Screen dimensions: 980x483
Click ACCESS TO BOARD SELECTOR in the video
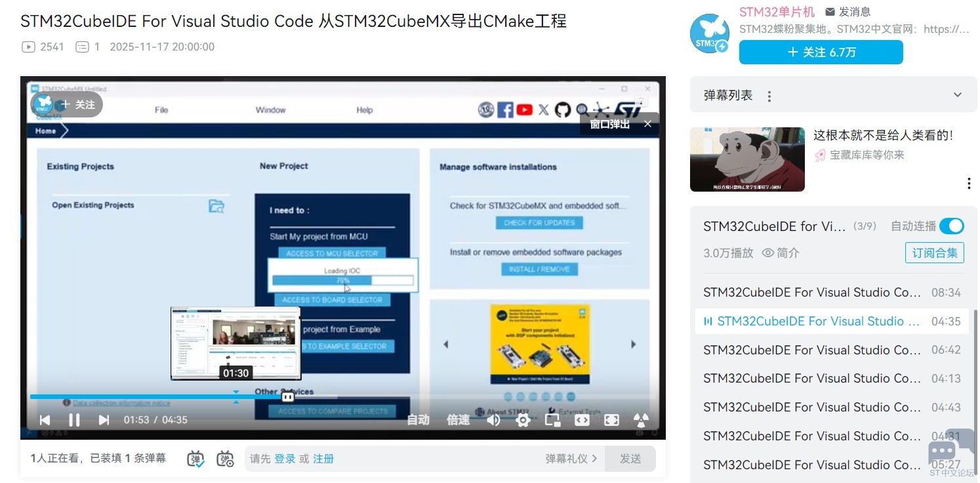(x=332, y=300)
